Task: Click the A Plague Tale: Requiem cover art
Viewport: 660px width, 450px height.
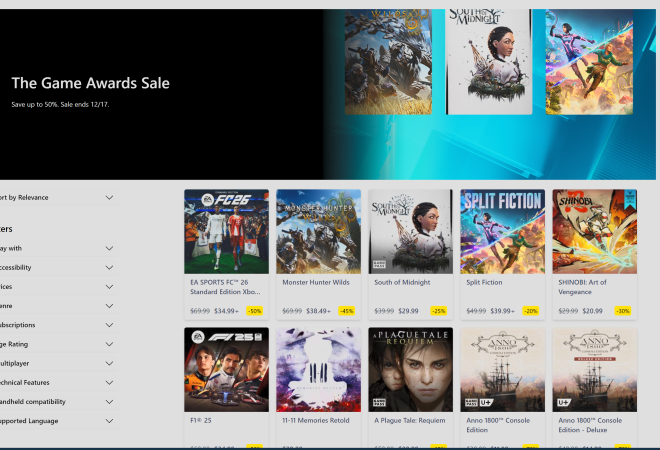Action: click(410, 369)
